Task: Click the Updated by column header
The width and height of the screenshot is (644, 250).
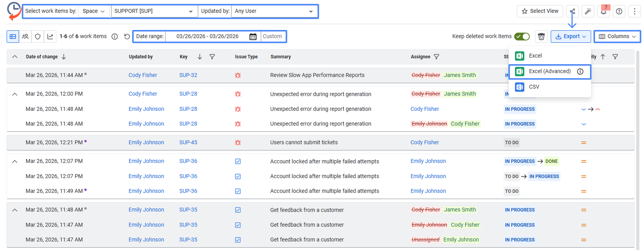Action: (141, 57)
